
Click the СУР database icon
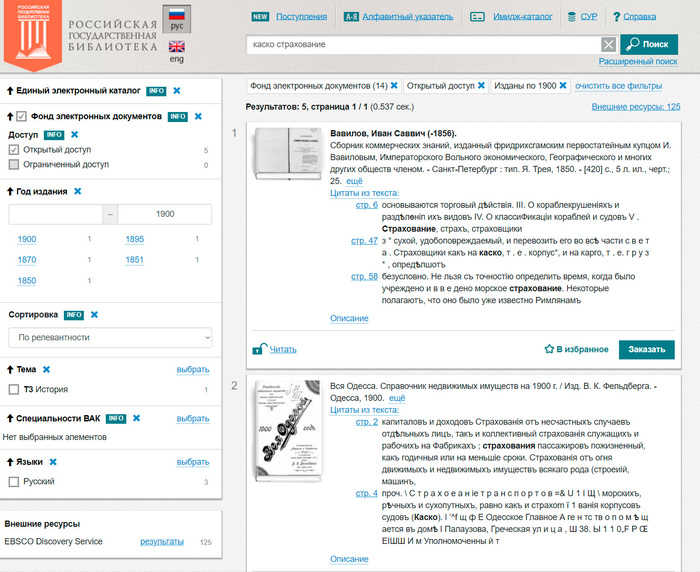(x=571, y=17)
